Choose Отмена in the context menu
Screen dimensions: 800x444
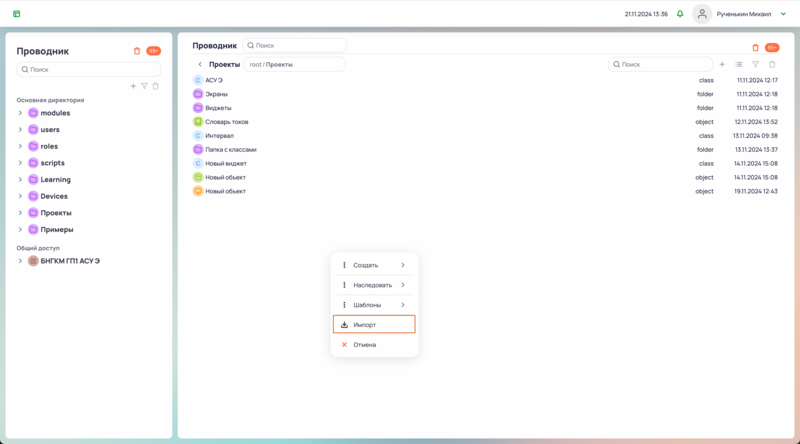(x=365, y=345)
